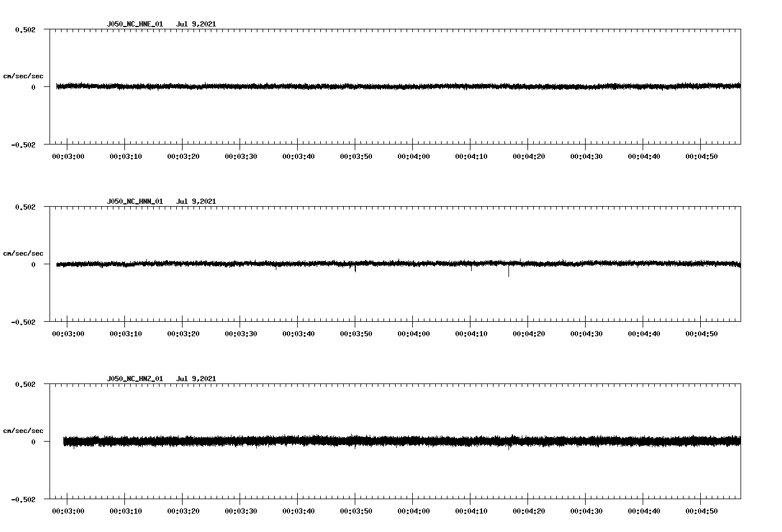Image resolution: width=782 pixels, height=532 pixels.
Task: Click the Jul 9,2021 date on the HNN plot
Action: click(x=197, y=202)
